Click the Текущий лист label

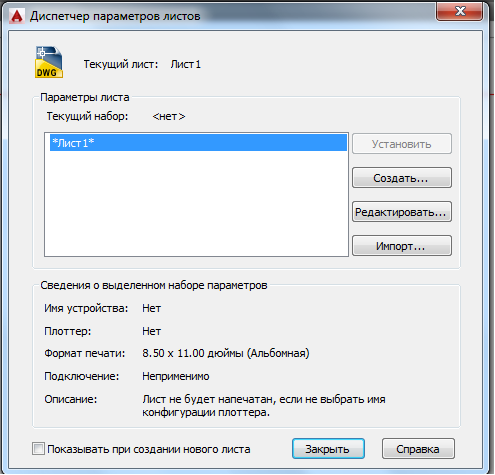click(x=121, y=64)
